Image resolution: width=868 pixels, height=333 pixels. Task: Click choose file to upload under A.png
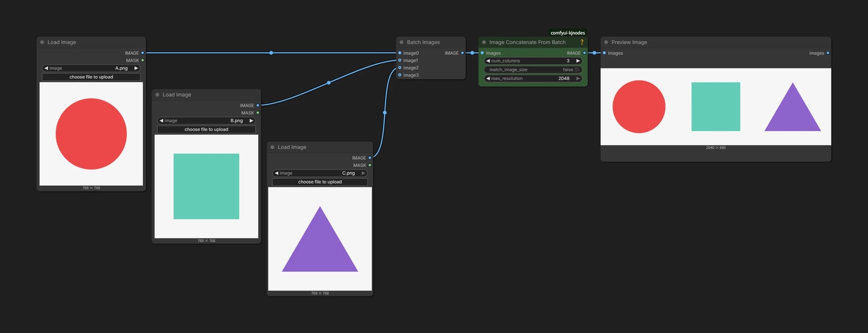(x=91, y=77)
